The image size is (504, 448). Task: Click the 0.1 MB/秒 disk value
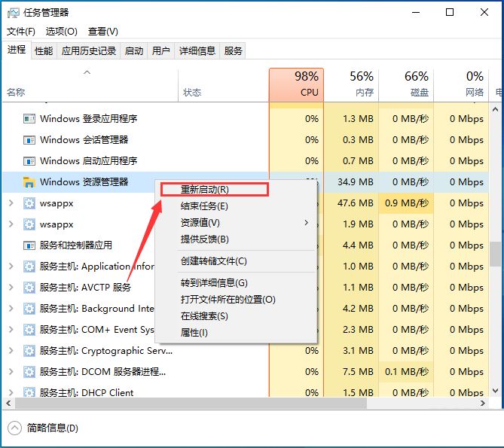[x=407, y=372]
